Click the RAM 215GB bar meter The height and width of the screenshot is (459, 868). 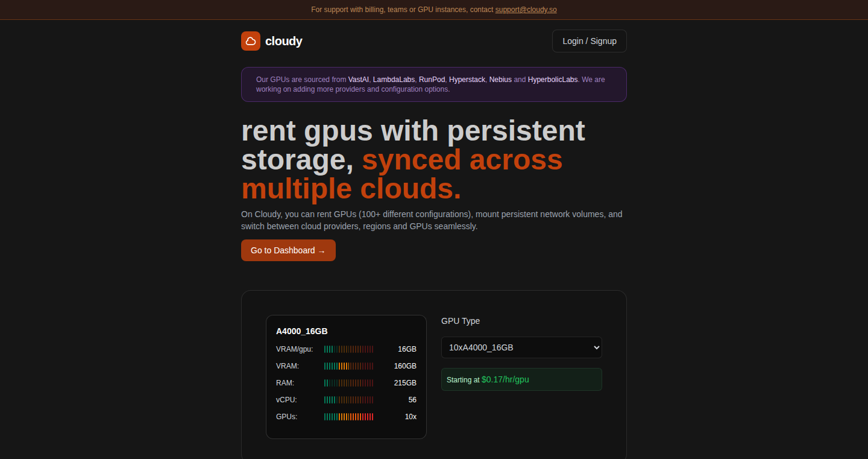pyautogui.click(x=349, y=383)
